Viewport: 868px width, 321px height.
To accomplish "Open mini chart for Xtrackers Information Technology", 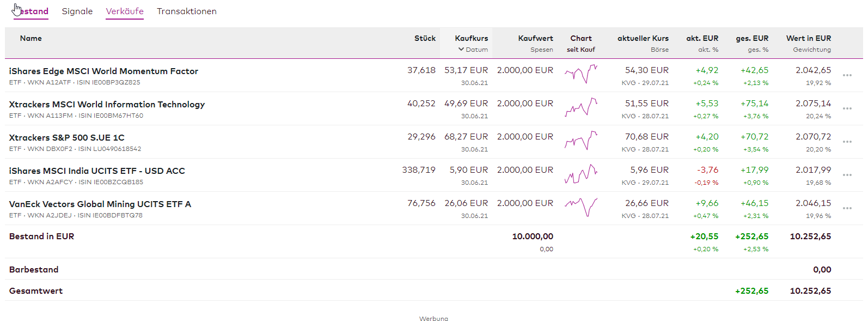I will pyautogui.click(x=580, y=107).
